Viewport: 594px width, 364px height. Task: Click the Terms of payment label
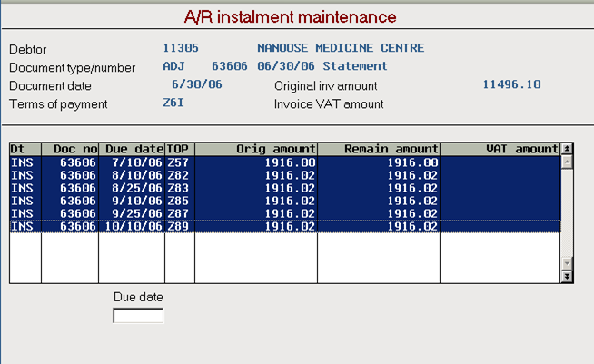point(58,104)
